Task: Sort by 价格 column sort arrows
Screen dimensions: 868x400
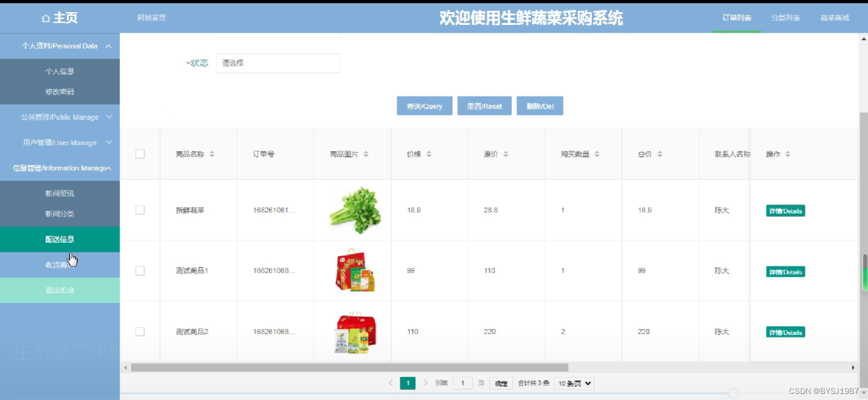Action: tap(429, 154)
